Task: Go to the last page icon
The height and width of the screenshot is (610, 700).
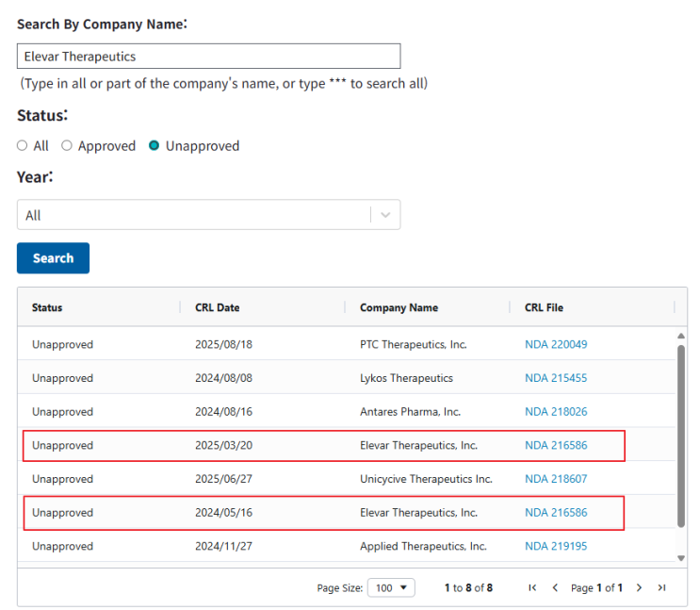Action: 661,587
